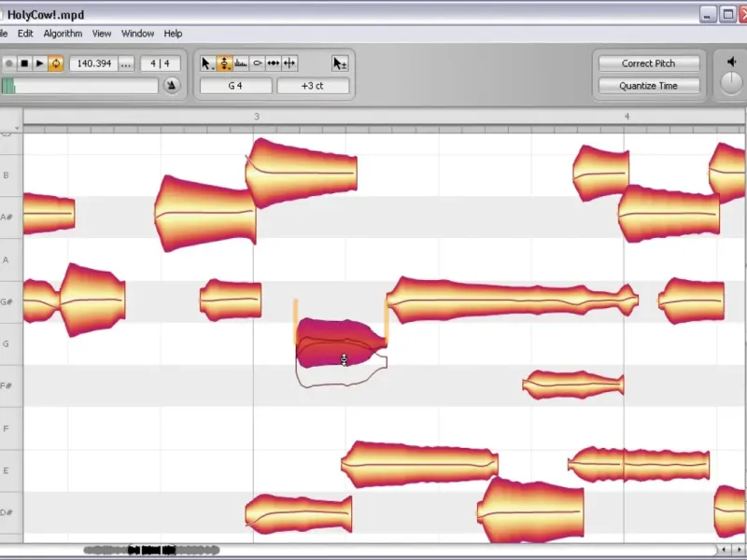Open the Edit menu
Screen dimensions: 747x560
coord(25,34)
